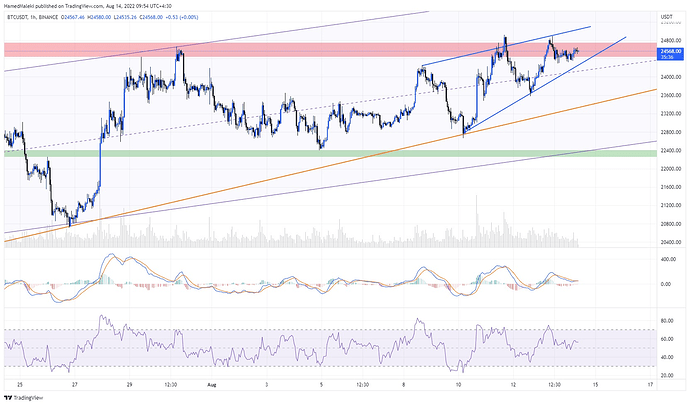The image size is (690, 404).
Task: Click the 17 date label on time axis
Action: pos(650,383)
